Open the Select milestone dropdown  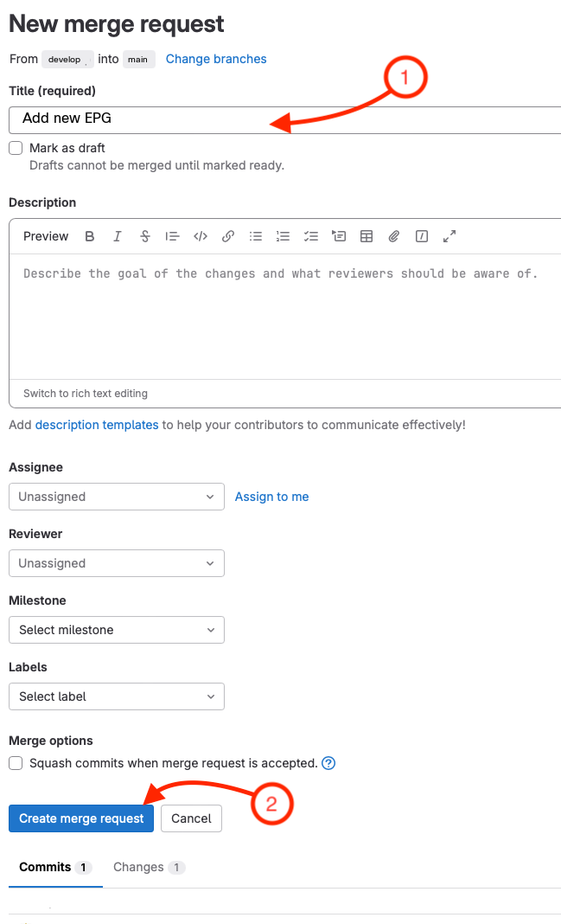[x=116, y=630]
